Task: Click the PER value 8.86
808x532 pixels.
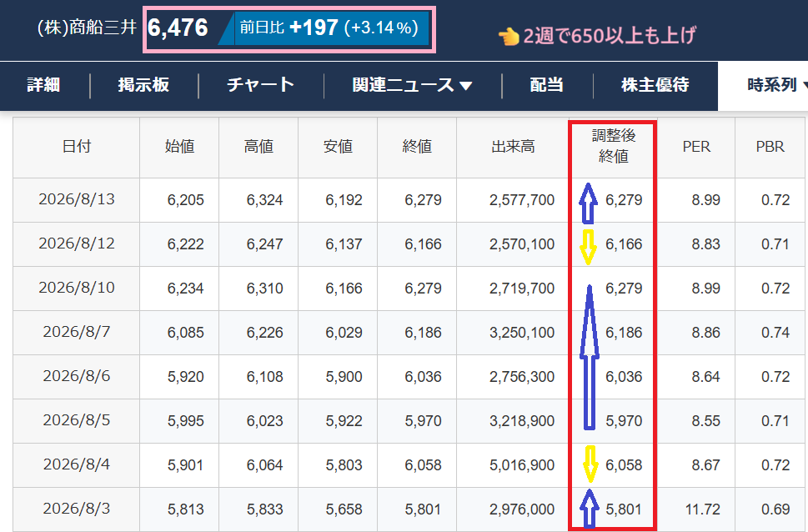Action: click(706, 333)
